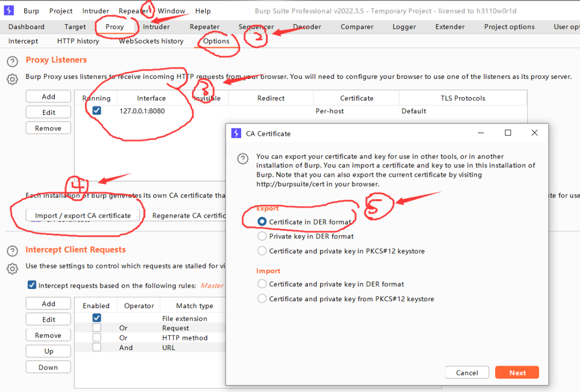The height and width of the screenshot is (392, 580).
Task: Open the HTTP history sub-tab
Action: point(78,41)
